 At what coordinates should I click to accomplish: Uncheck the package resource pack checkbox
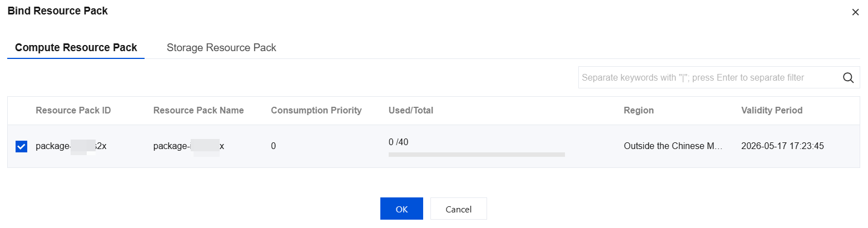(x=21, y=147)
